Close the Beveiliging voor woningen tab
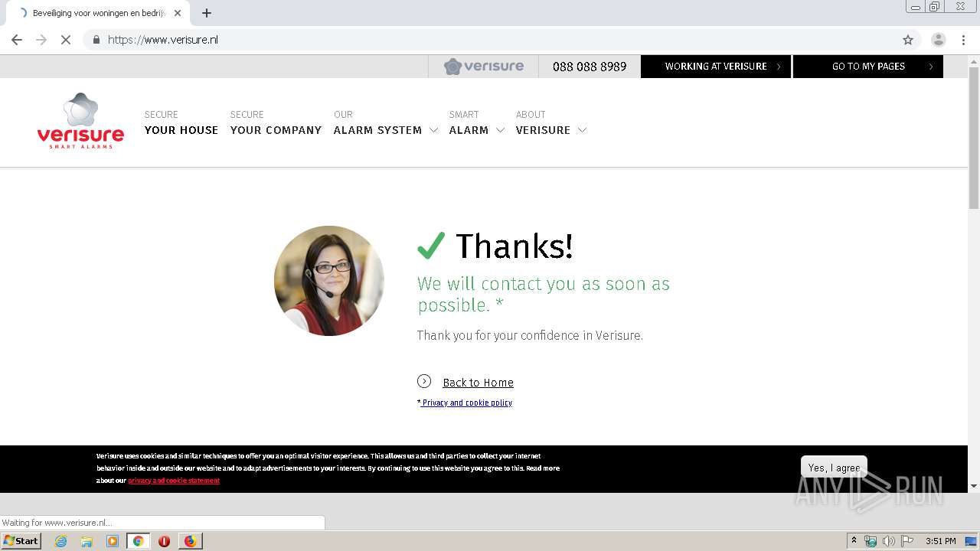980x551 pixels. [x=178, y=13]
